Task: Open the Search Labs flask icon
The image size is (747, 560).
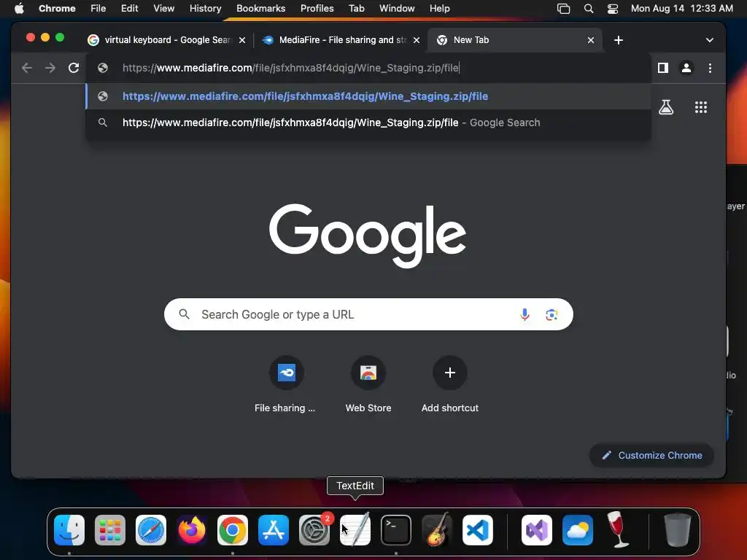Action: 666,107
